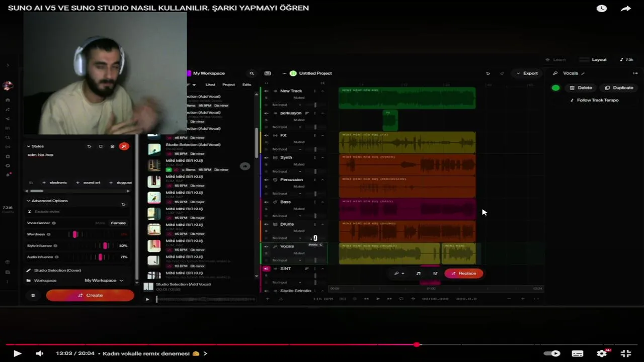Click the 115 BPM tempo value
644x362 pixels.
[323, 299]
